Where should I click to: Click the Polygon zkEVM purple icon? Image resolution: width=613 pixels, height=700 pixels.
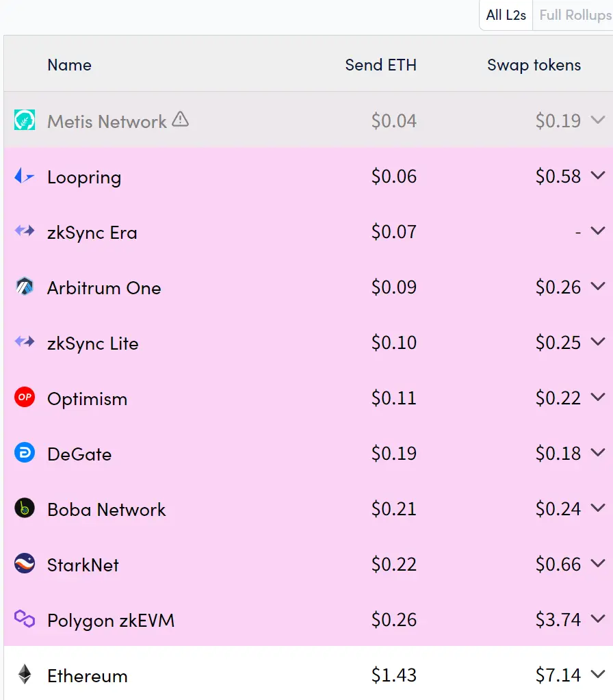(x=25, y=619)
